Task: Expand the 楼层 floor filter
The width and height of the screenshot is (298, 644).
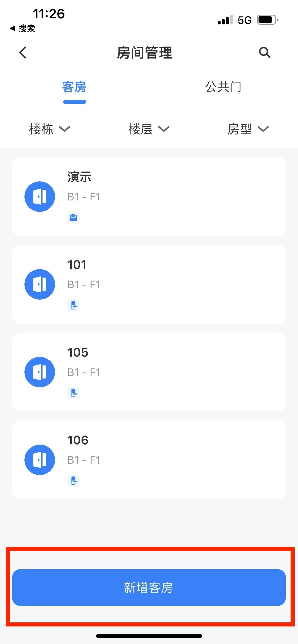Action: pyautogui.click(x=149, y=129)
